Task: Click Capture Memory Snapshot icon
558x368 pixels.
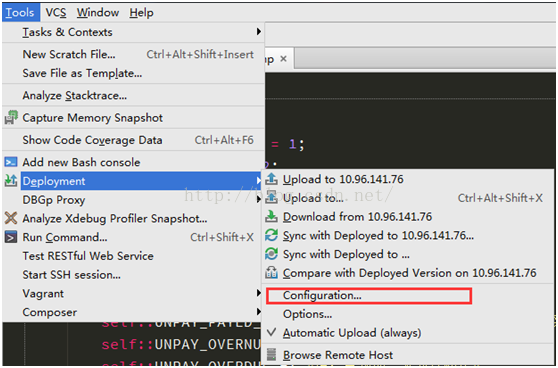Action: [x=11, y=118]
